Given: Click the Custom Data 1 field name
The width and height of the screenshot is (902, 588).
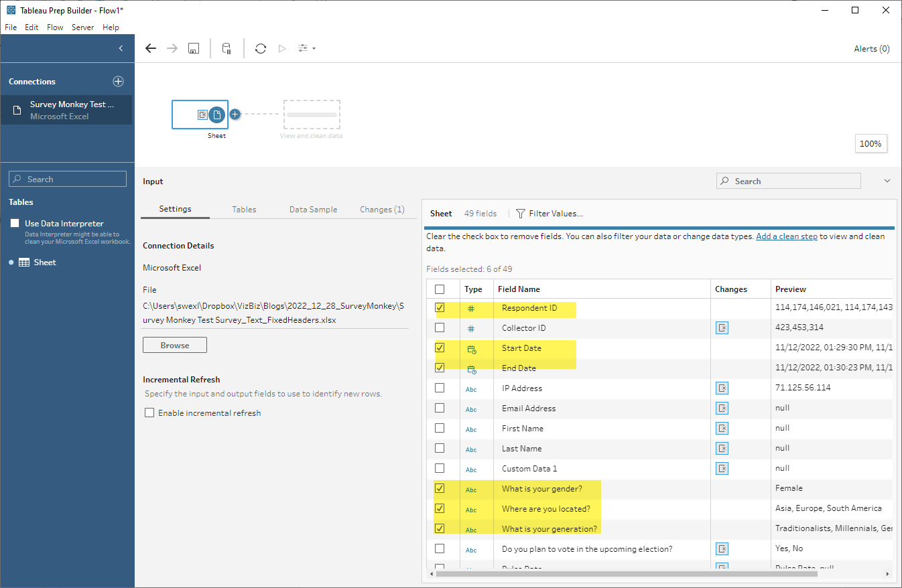Looking at the screenshot, I should 529,468.
